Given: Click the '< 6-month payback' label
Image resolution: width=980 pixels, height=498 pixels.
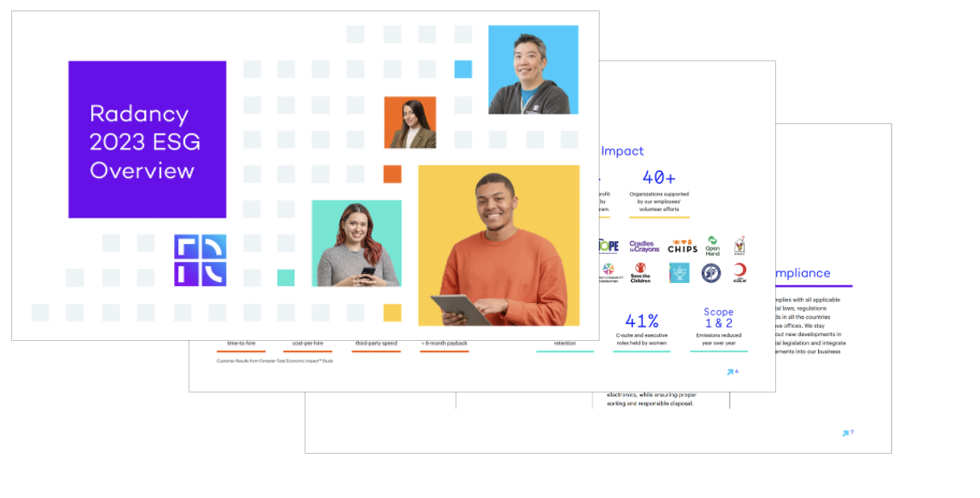Looking at the screenshot, I should tap(444, 343).
